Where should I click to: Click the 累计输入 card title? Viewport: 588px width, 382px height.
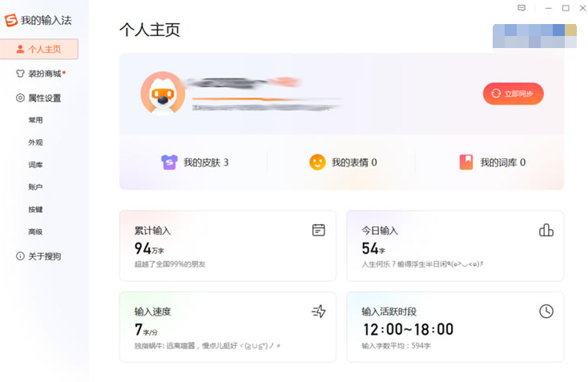(152, 231)
